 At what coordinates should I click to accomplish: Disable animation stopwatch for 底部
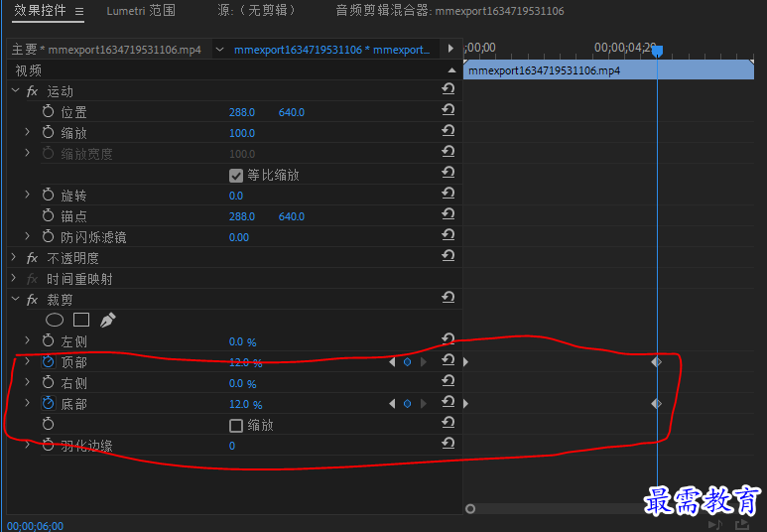48,403
